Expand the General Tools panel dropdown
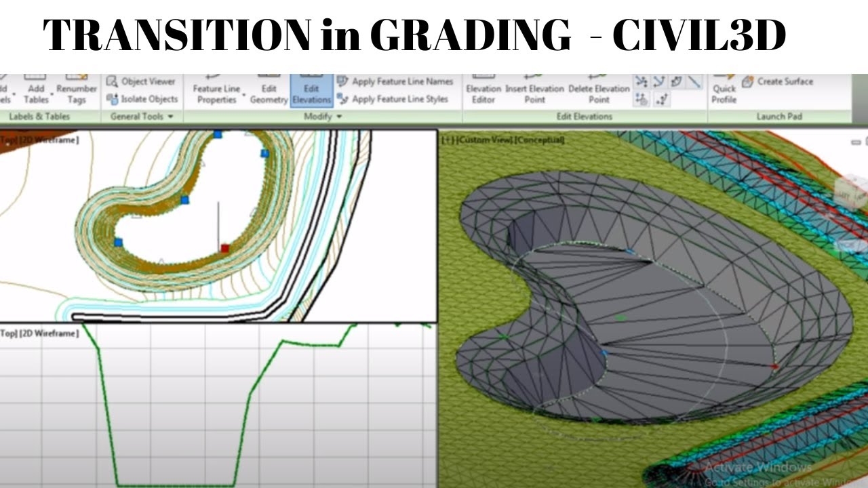 click(170, 117)
